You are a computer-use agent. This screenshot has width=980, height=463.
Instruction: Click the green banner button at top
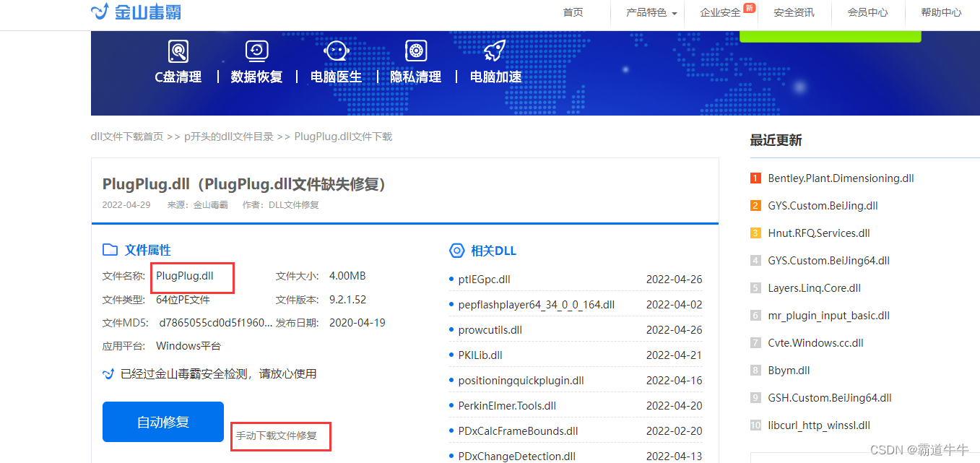[x=831, y=36]
